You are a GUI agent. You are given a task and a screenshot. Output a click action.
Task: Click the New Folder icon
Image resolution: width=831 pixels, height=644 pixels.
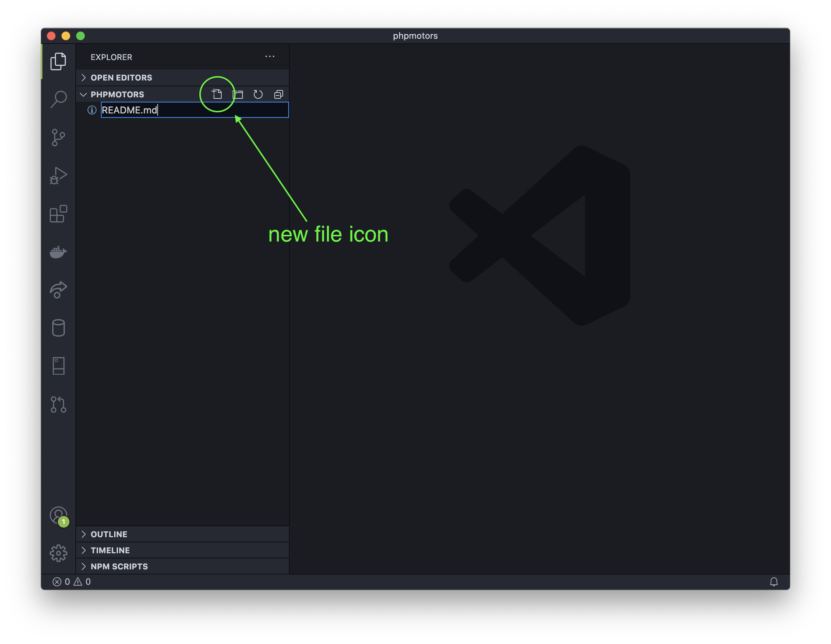pyautogui.click(x=237, y=94)
